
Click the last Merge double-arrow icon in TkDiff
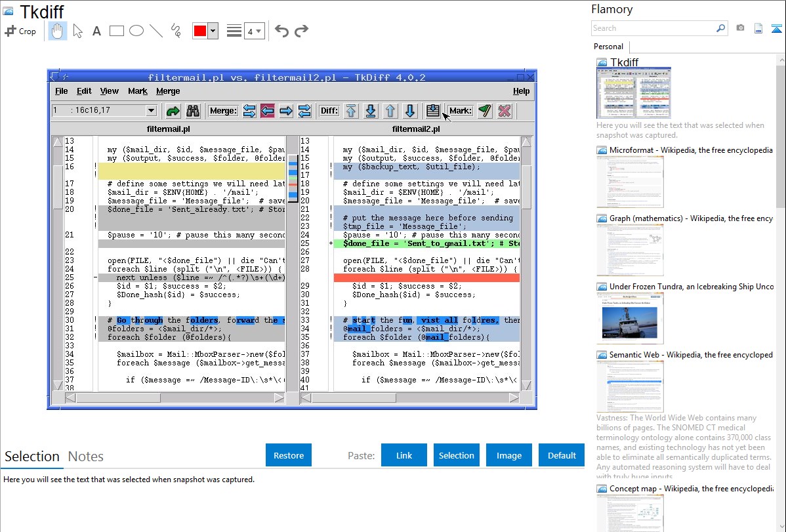305,111
